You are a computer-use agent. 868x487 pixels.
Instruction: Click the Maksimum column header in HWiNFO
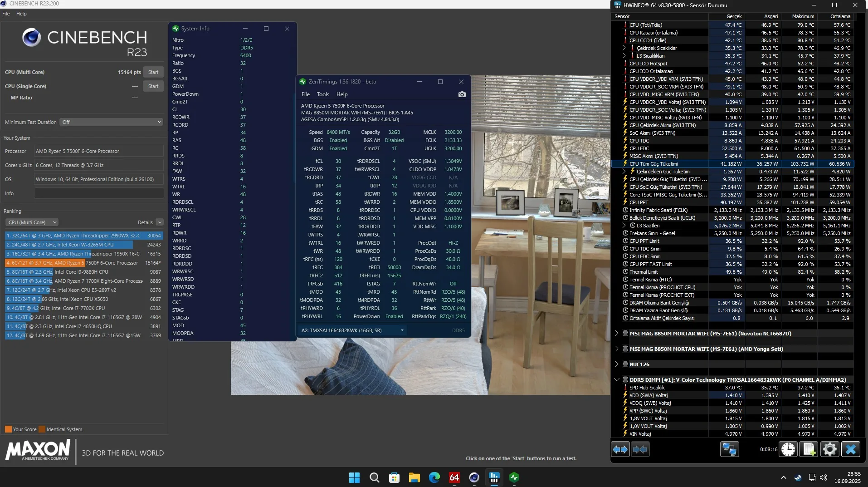coord(799,16)
